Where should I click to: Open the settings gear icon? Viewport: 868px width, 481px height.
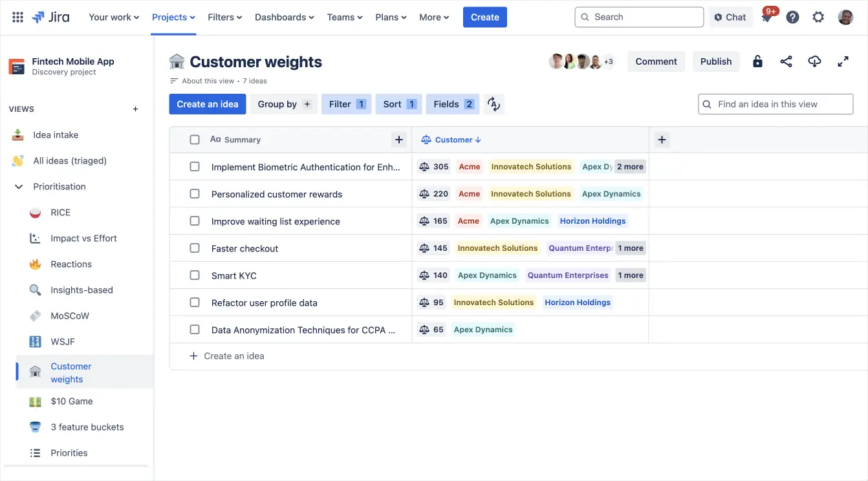click(x=818, y=17)
